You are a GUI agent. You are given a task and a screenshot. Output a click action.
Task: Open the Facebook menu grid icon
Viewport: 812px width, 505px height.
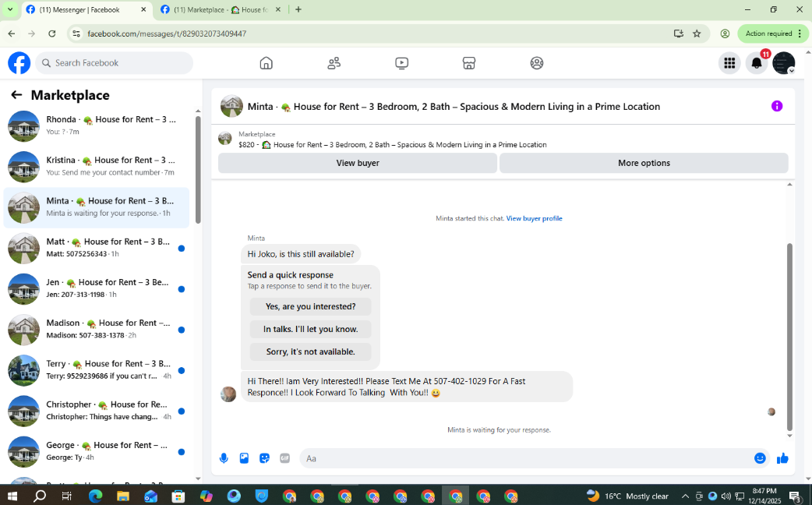[729, 63]
